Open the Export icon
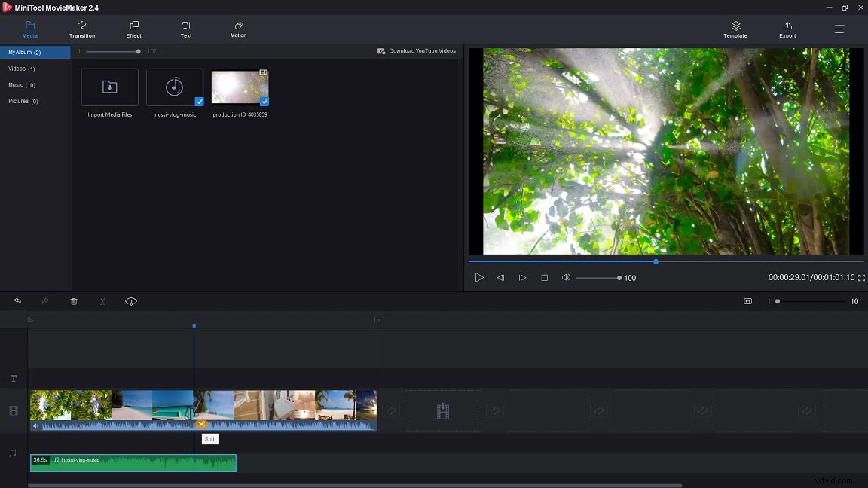Screen dimensions: 868x488 click(787, 29)
